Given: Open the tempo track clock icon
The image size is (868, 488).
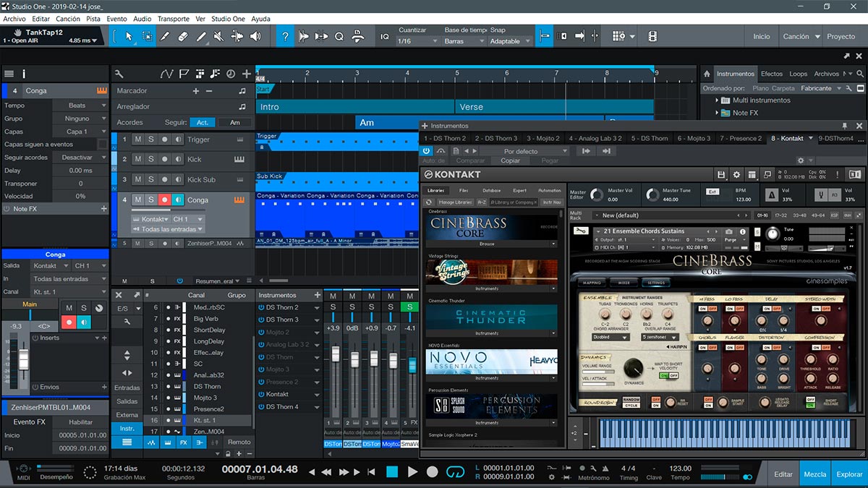Looking at the screenshot, I should [230, 74].
